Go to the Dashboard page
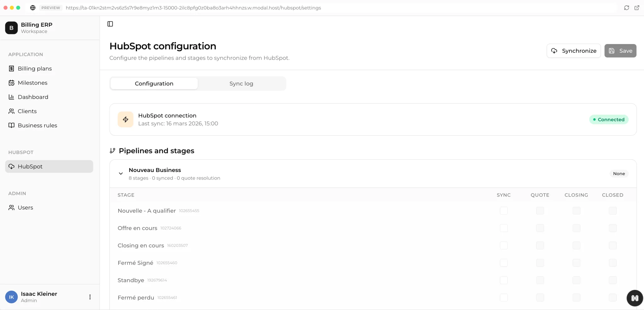This screenshot has height=310, width=644. click(x=49, y=97)
